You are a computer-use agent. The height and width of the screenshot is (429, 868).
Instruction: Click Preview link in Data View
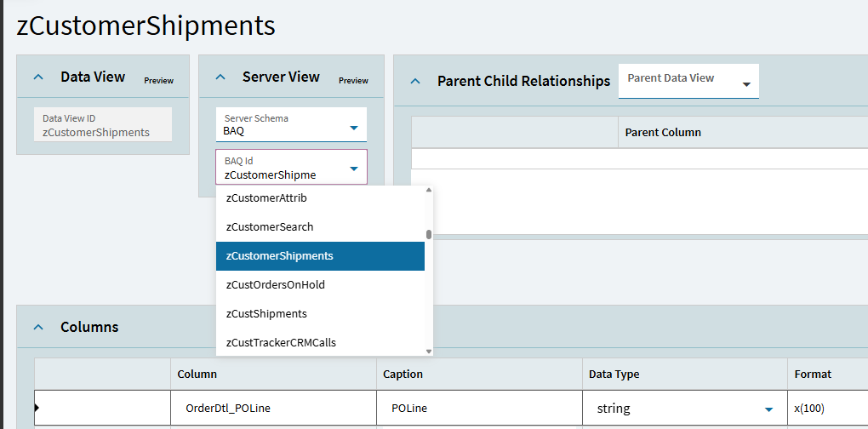tap(158, 81)
